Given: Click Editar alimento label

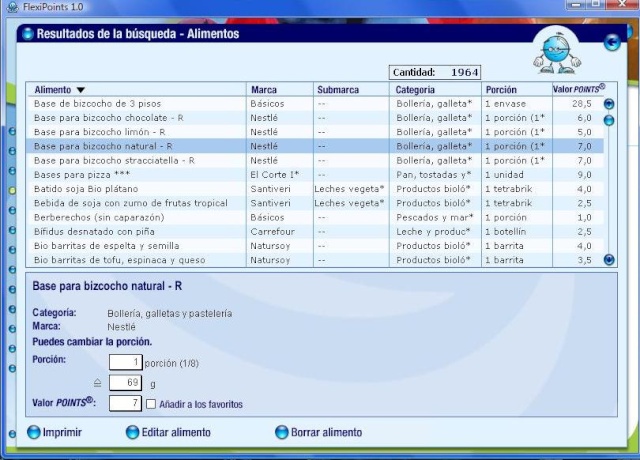Looking at the screenshot, I should pyautogui.click(x=176, y=432).
